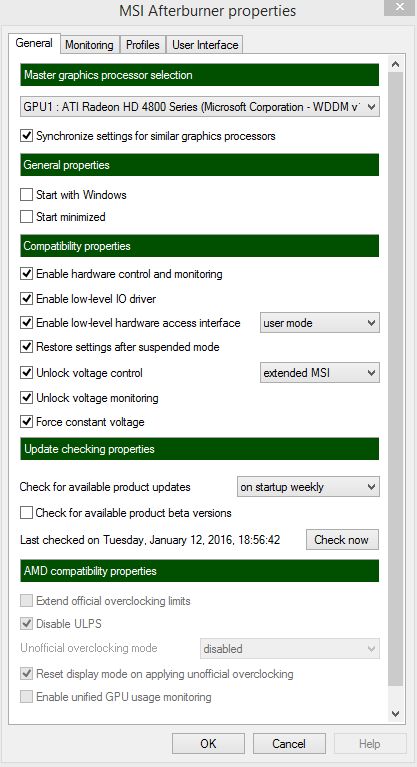Toggle Enable low-level hardware access interface
The height and width of the screenshot is (767, 417).
tap(26, 323)
